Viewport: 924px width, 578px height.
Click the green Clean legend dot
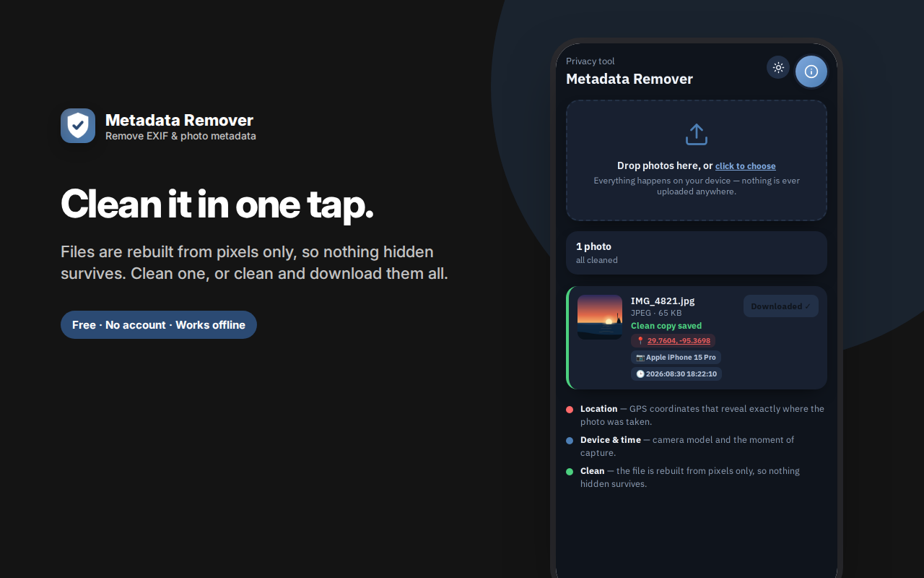coord(570,472)
